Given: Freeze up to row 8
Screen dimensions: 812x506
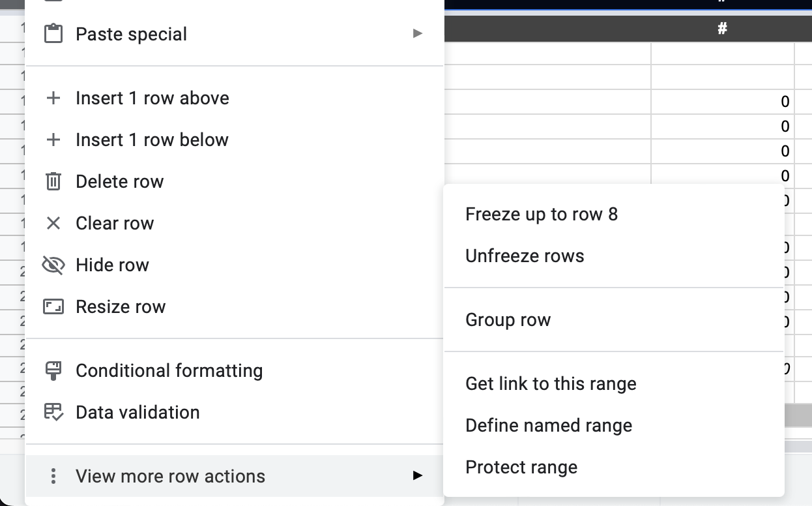Looking at the screenshot, I should coord(542,214).
